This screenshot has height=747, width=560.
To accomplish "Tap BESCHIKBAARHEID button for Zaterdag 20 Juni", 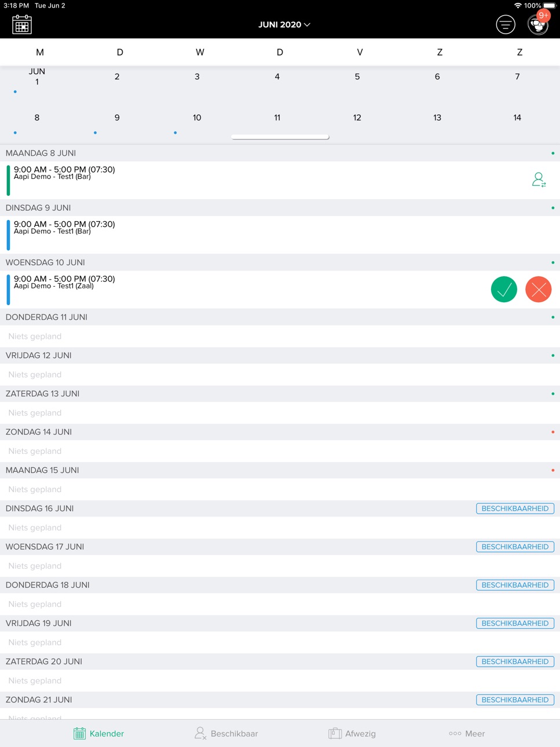I will (515, 661).
